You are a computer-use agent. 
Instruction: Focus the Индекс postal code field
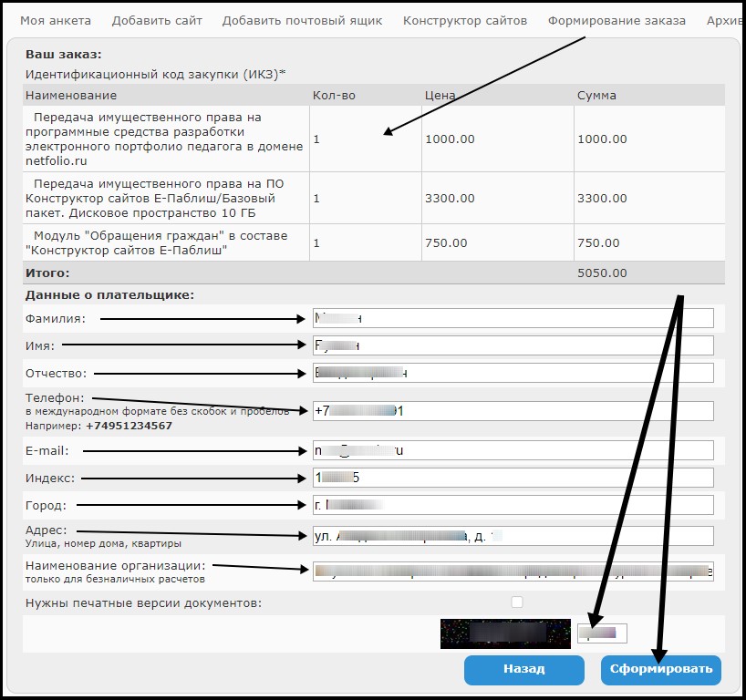click(x=513, y=478)
